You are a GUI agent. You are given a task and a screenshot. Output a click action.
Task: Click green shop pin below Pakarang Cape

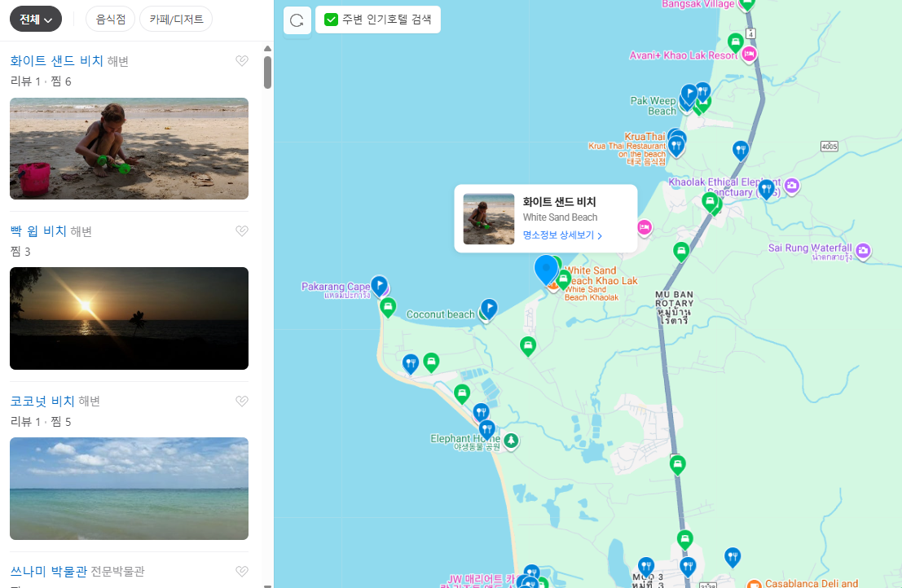[389, 307]
